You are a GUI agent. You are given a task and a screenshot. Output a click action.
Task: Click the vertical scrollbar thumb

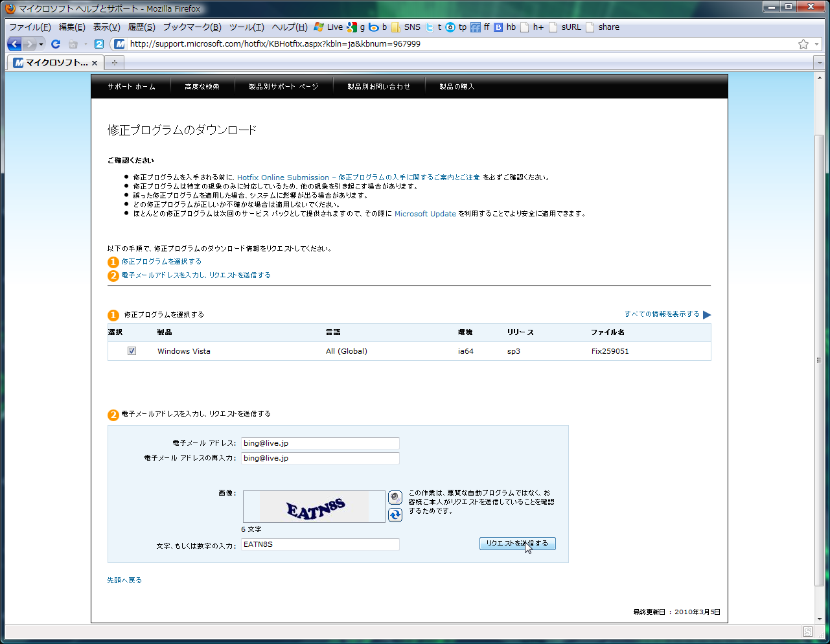coord(820,360)
